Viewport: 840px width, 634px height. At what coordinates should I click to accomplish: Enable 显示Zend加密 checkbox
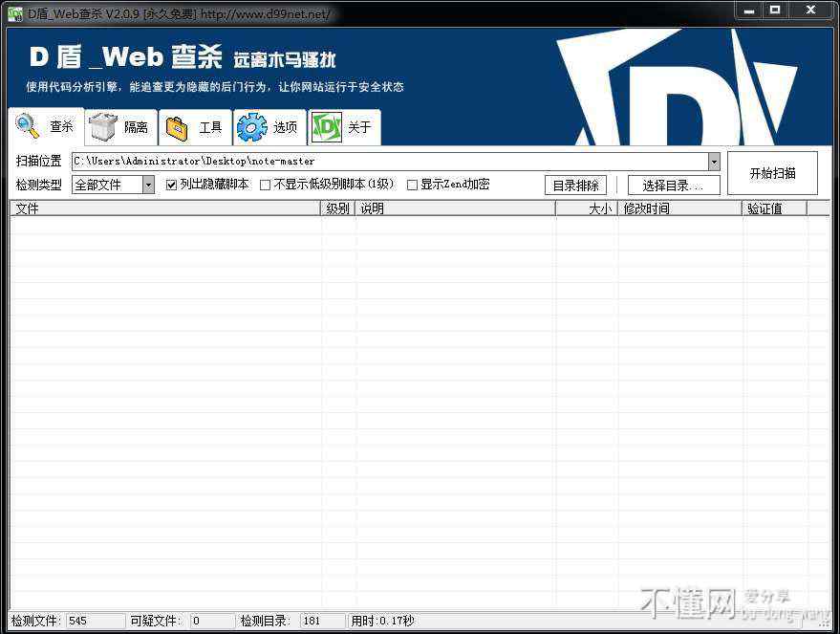tap(412, 185)
